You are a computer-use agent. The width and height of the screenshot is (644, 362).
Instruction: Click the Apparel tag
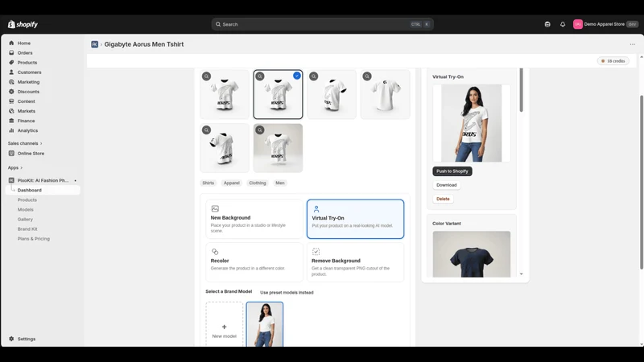pyautogui.click(x=232, y=183)
